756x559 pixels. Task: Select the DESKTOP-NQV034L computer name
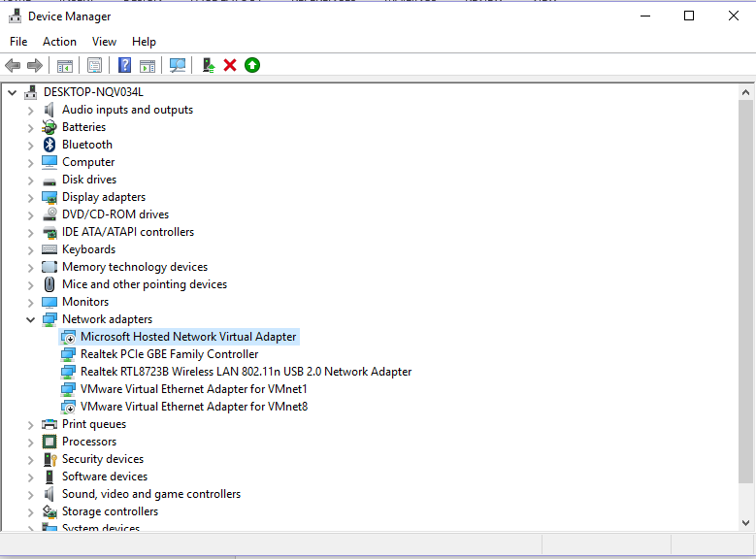point(93,92)
